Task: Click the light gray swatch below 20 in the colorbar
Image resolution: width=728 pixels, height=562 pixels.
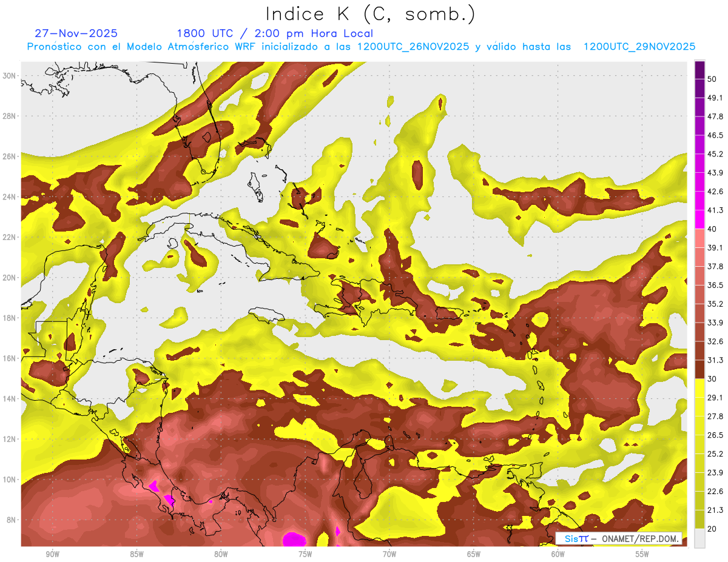Action: pyautogui.click(x=699, y=538)
